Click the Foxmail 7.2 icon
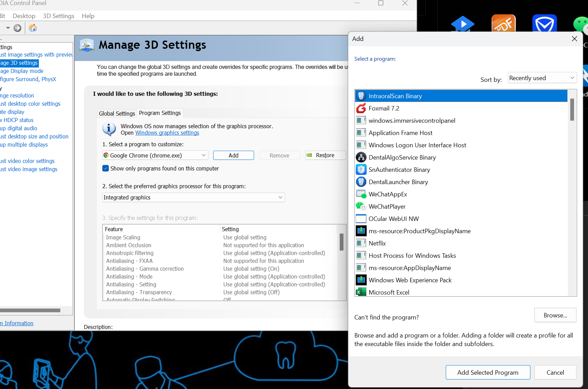This screenshot has height=389, width=588. pos(361,108)
